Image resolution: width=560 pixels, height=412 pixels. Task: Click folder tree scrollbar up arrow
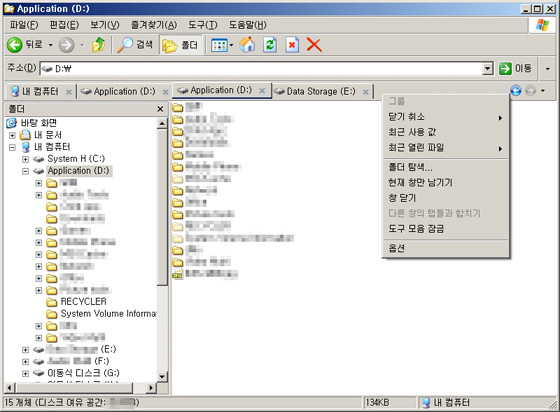click(x=162, y=124)
